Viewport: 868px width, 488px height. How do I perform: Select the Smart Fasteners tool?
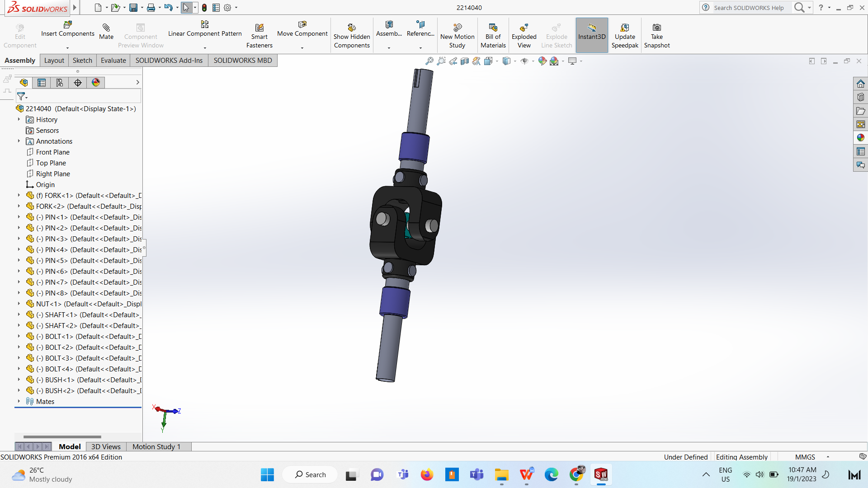259,28
